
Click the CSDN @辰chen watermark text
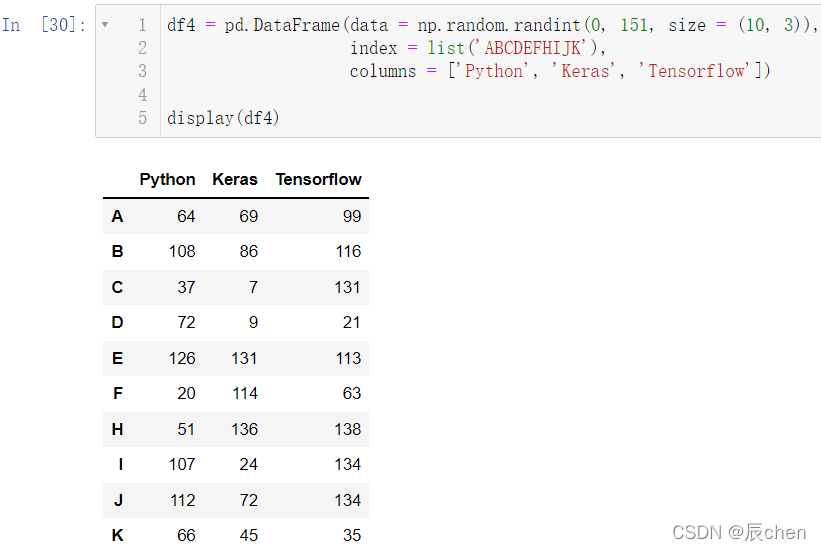[739, 533]
